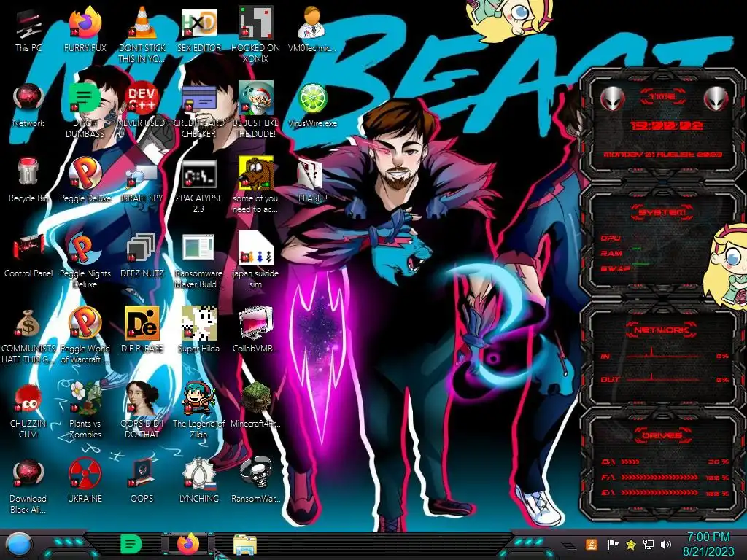Select the BE JUST LIKE THE DUDE! icon

click(x=256, y=111)
